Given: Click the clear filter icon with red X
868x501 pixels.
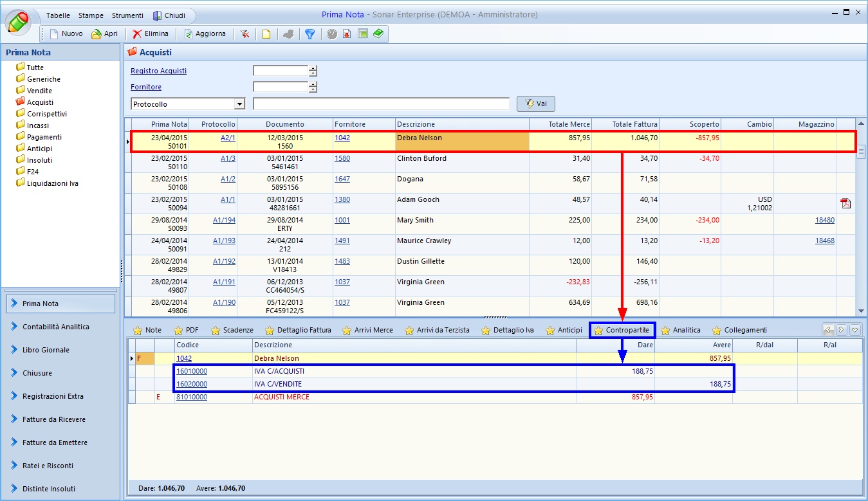Looking at the screenshot, I should point(245,34).
